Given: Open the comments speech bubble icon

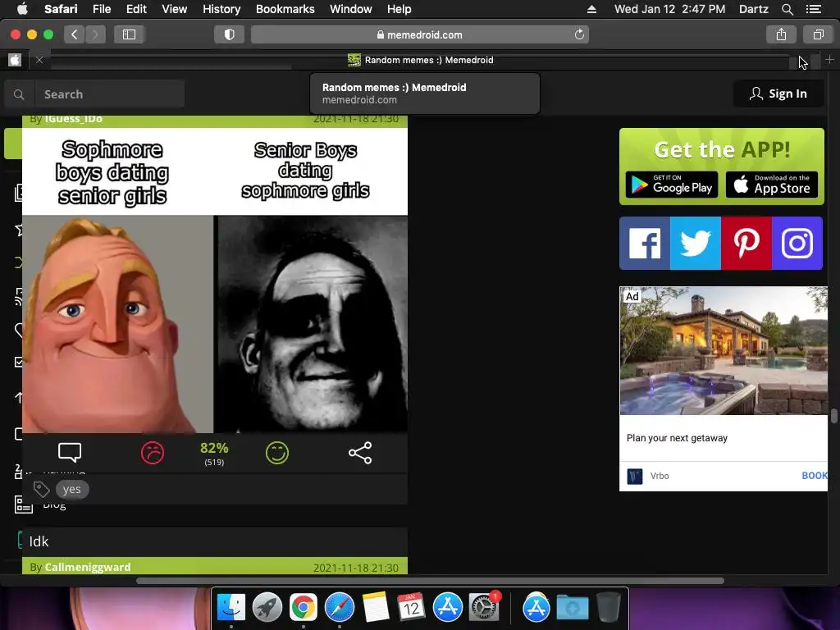Looking at the screenshot, I should (x=70, y=453).
